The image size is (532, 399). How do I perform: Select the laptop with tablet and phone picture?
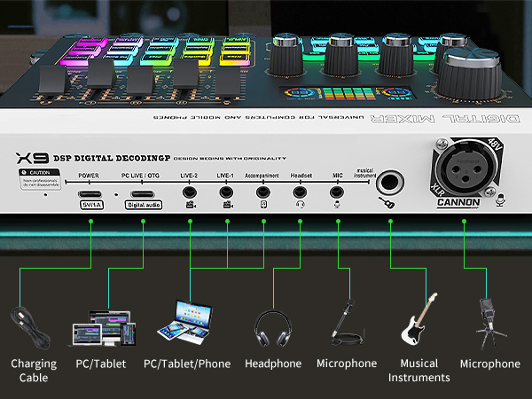[185, 323]
